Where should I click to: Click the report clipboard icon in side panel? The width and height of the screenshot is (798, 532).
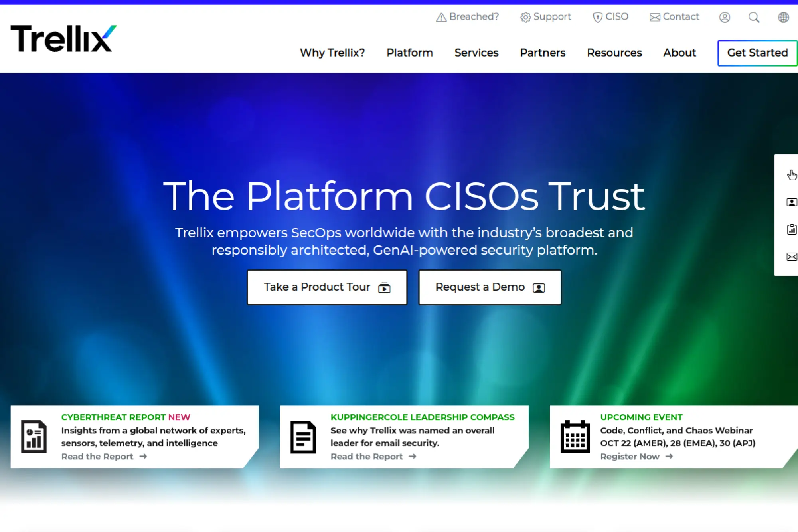(x=792, y=229)
